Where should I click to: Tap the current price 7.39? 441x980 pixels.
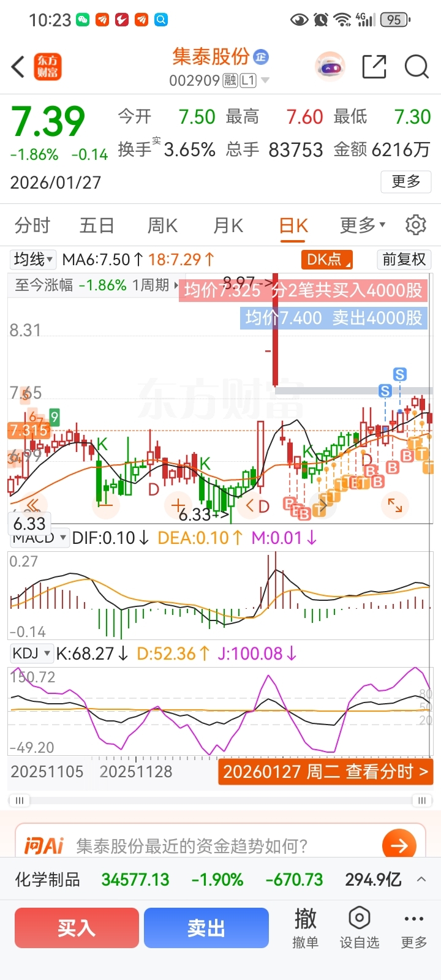[48, 121]
